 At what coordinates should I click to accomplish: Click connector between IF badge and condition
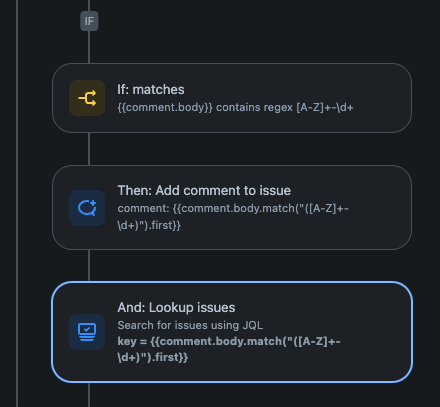point(89,47)
